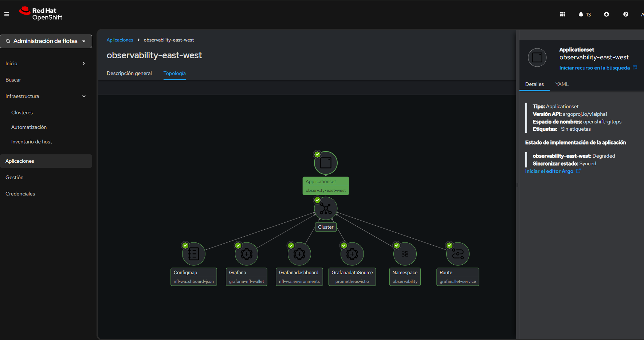Click the Iniciar el editor Argo link

[x=549, y=171]
